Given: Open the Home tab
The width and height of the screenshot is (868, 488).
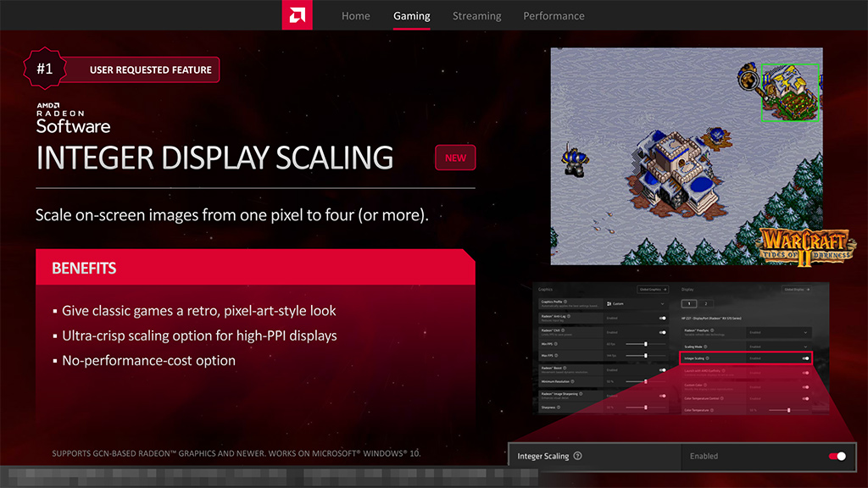Looking at the screenshot, I should coord(355,16).
